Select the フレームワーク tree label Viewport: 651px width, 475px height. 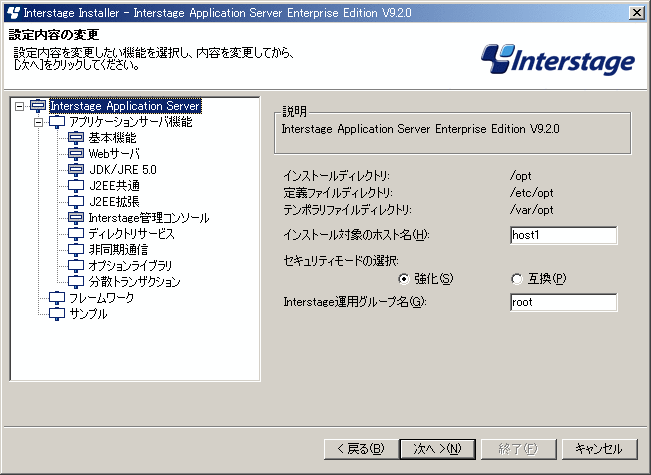coord(102,298)
